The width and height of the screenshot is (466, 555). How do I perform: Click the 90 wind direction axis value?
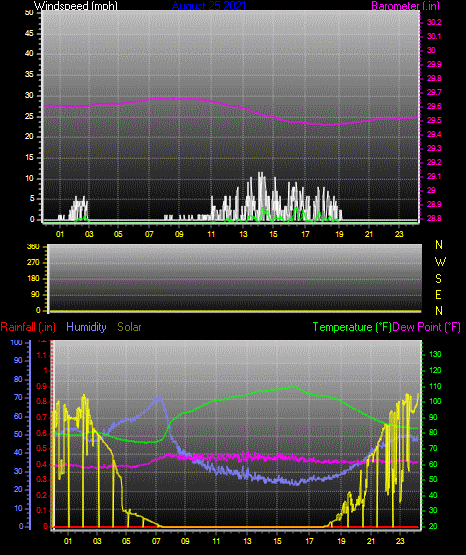tap(35, 294)
